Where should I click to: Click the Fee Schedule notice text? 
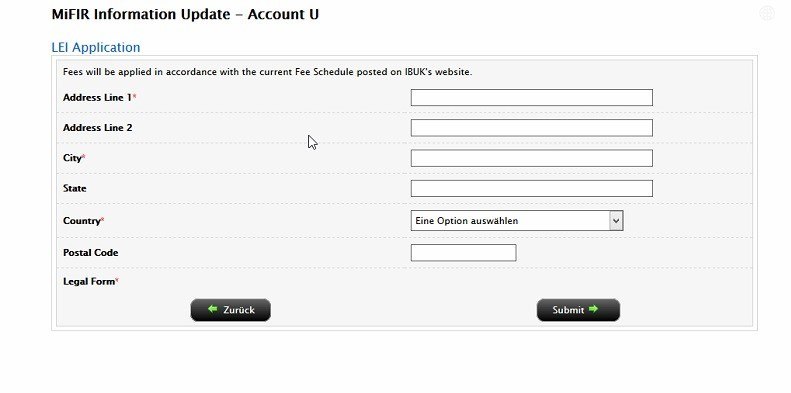(x=267, y=72)
